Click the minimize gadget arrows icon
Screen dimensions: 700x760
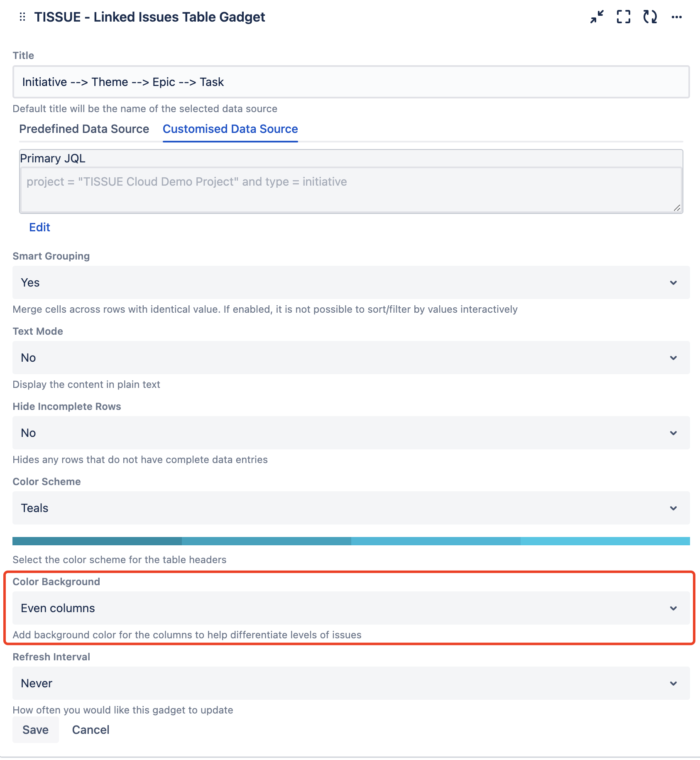pyautogui.click(x=597, y=17)
